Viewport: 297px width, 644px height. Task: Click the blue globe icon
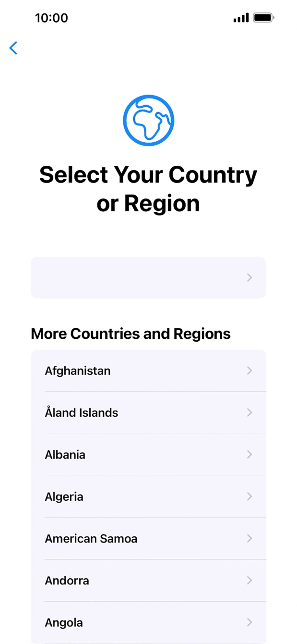(148, 120)
